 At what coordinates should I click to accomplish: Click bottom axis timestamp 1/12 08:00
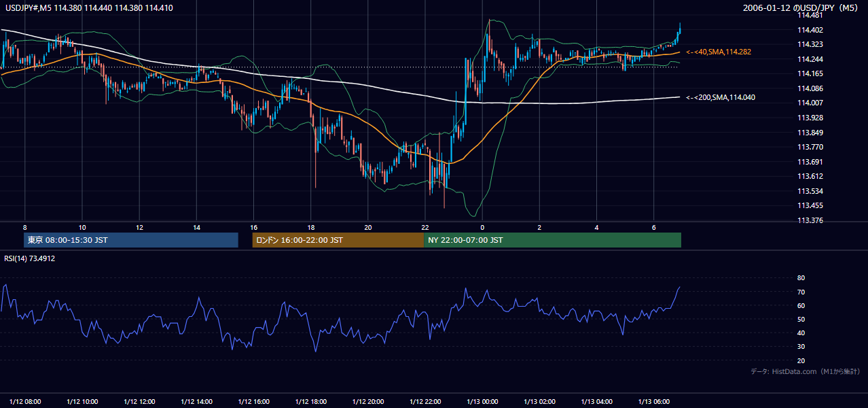coord(25,401)
